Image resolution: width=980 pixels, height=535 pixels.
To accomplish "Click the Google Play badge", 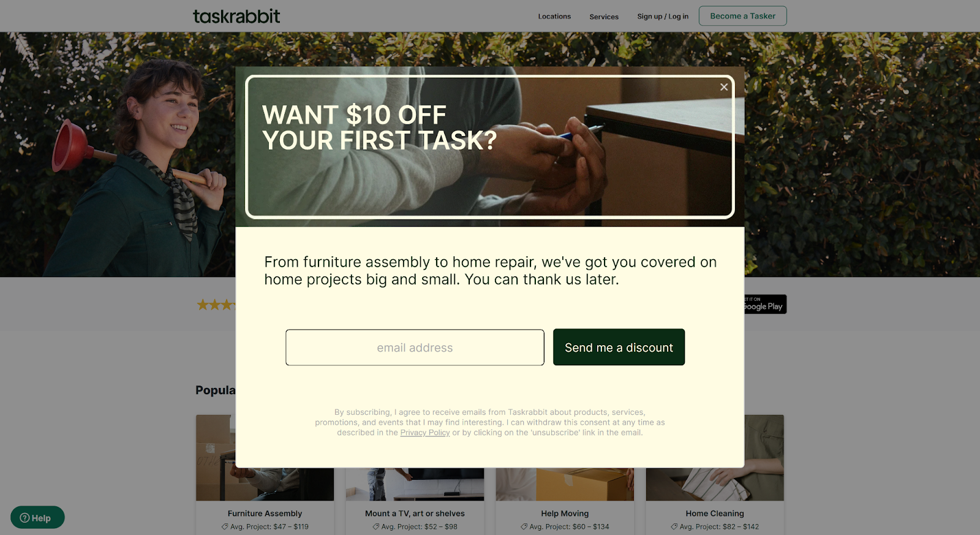I will (765, 305).
